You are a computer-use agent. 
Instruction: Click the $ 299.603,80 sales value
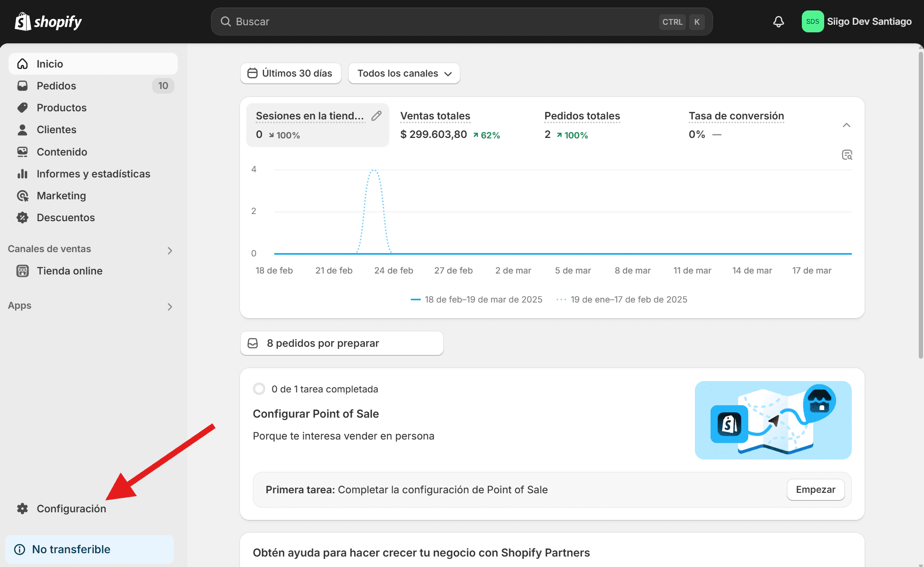[x=433, y=135]
